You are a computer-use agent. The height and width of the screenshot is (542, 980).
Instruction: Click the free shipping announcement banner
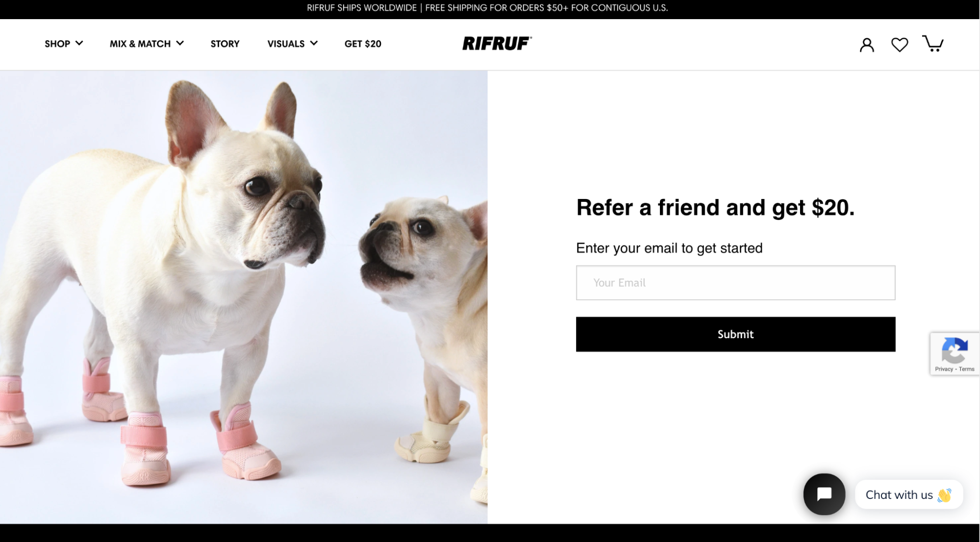(x=487, y=8)
